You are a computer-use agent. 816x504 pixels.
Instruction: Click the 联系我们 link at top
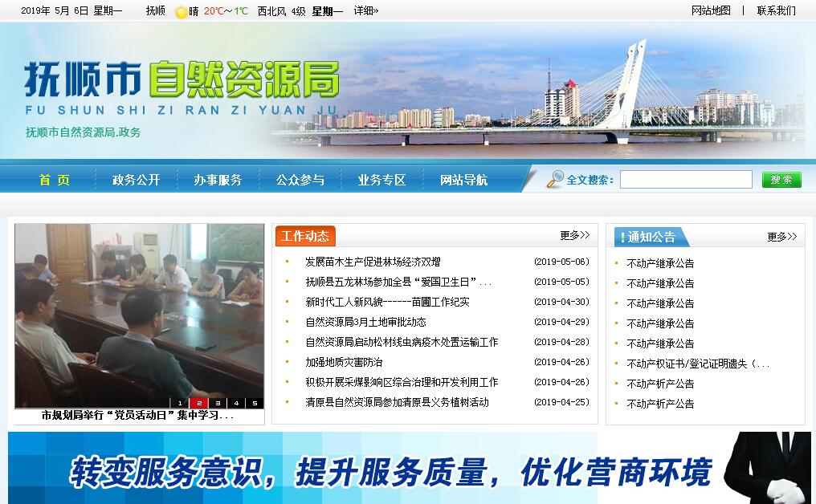tap(776, 10)
